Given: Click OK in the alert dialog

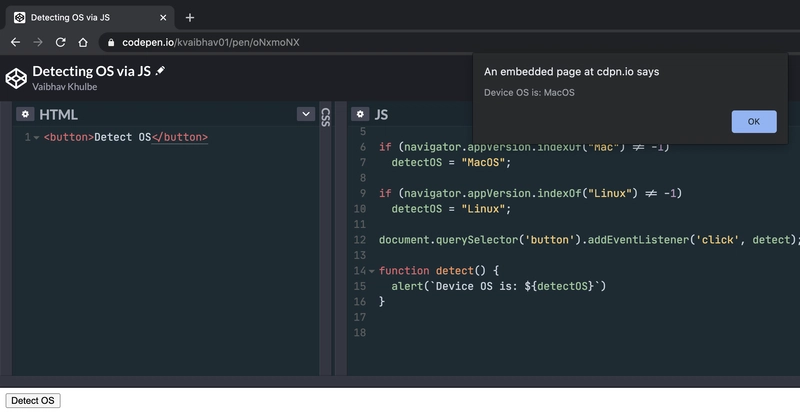Looking at the screenshot, I should (754, 121).
